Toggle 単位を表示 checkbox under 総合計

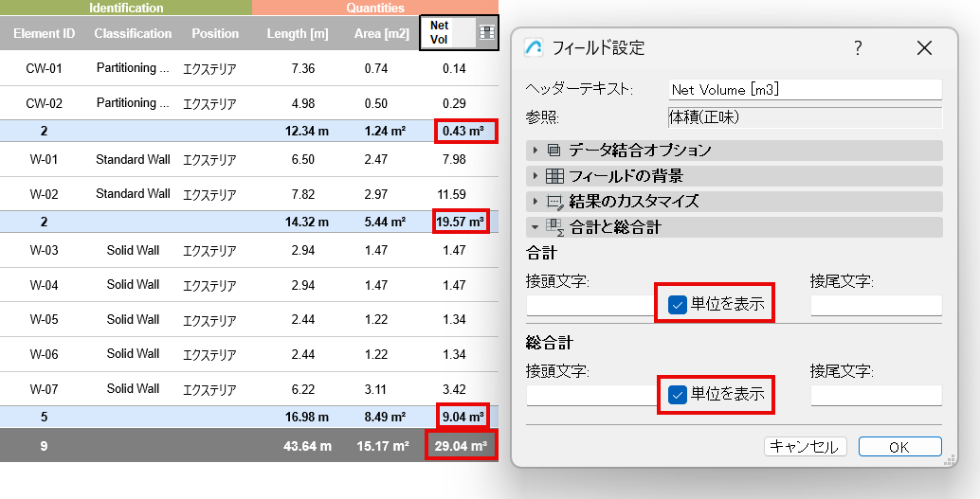pos(678,395)
